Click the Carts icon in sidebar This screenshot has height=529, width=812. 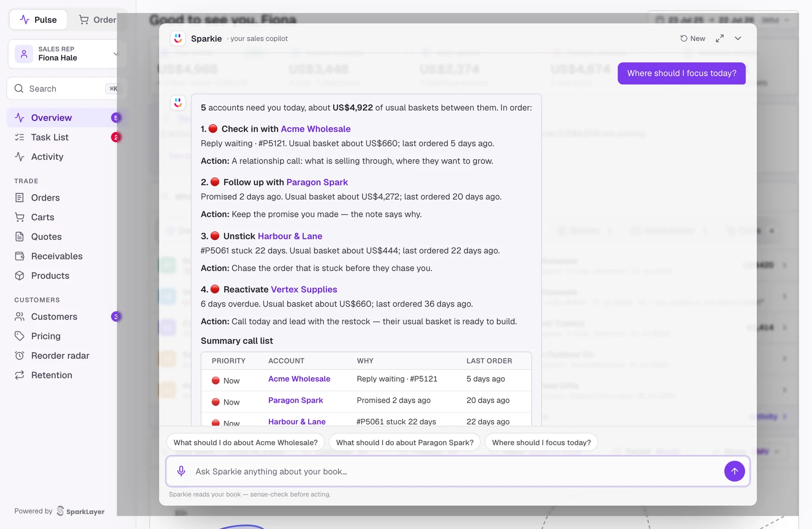click(x=19, y=217)
